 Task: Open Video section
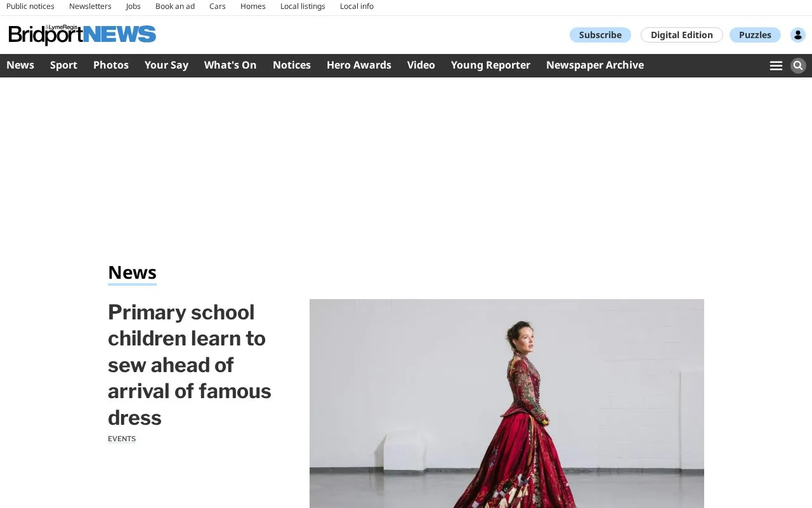[421, 65]
